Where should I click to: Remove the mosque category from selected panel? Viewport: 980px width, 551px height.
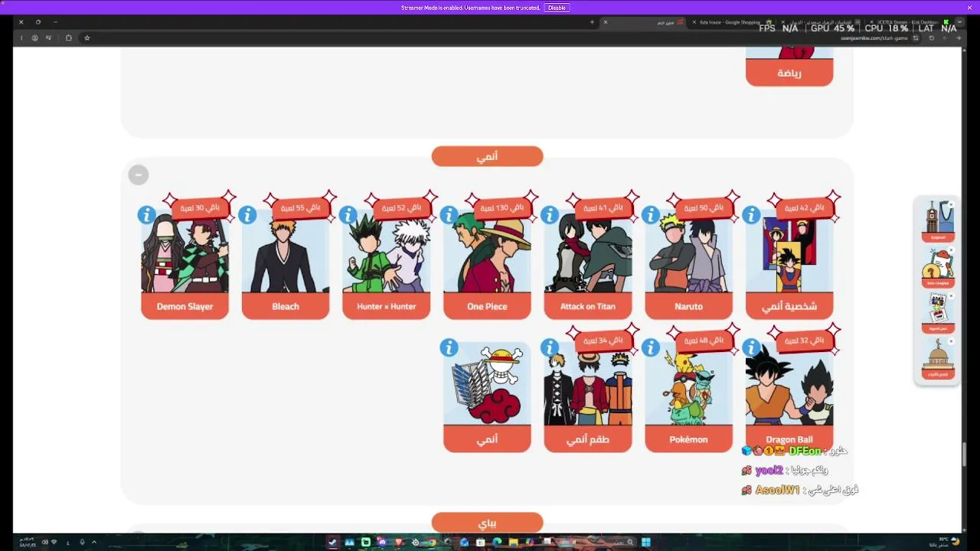pos(952,341)
